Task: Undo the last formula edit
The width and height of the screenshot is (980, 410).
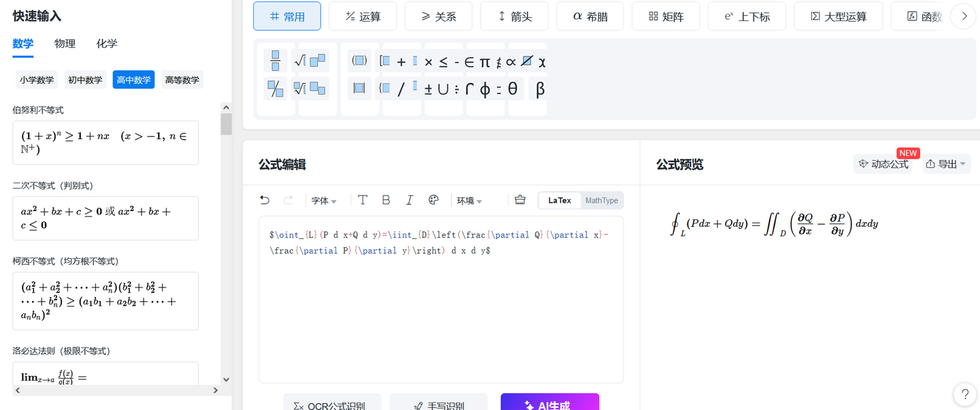Action: pos(265,200)
